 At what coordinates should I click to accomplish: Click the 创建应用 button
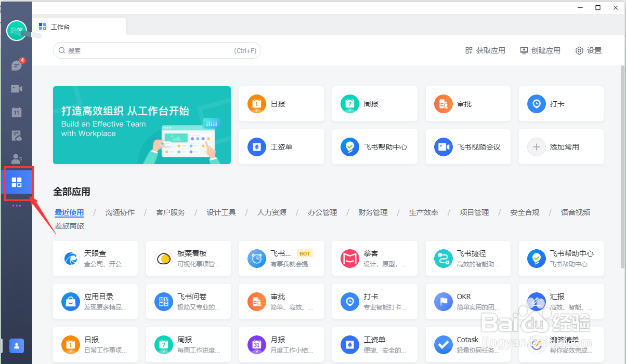click(x=540, y=50)
